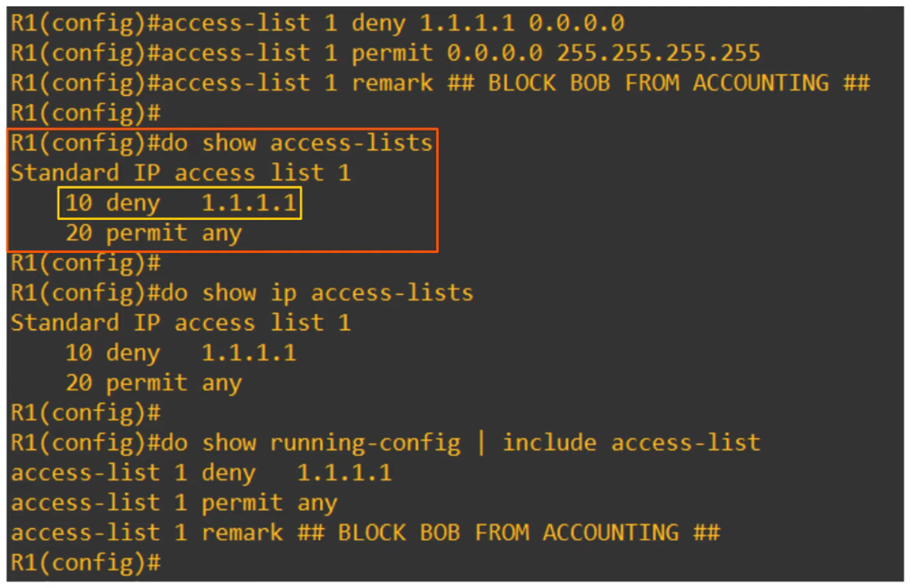Click "Standard IP access list 1" under show ip access-lists

click(x=181, y=323)
